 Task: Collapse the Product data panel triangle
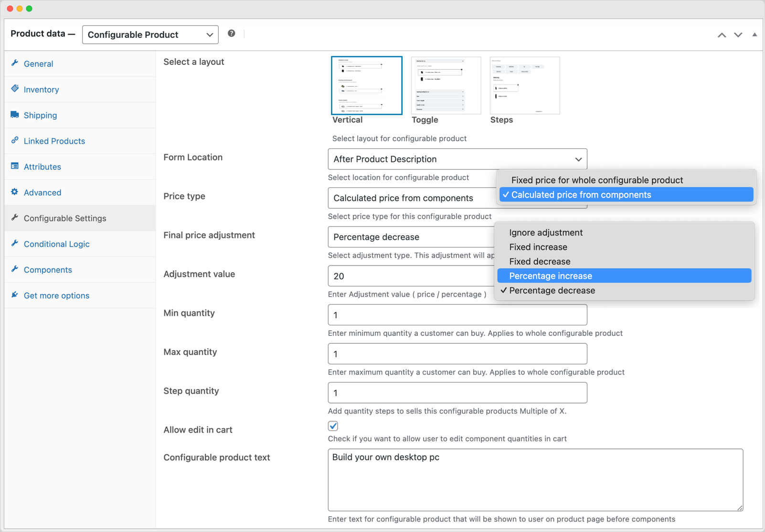coord(754,34)
